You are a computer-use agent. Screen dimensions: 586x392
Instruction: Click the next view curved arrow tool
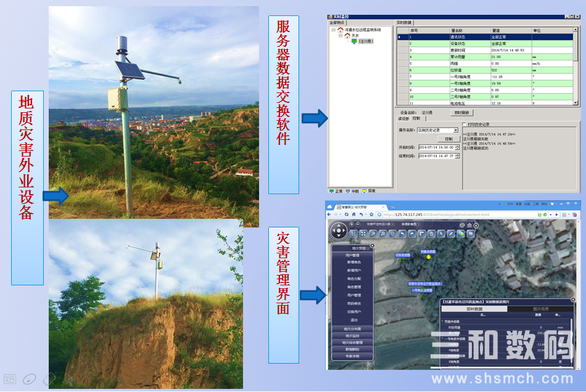click(412, 234)
